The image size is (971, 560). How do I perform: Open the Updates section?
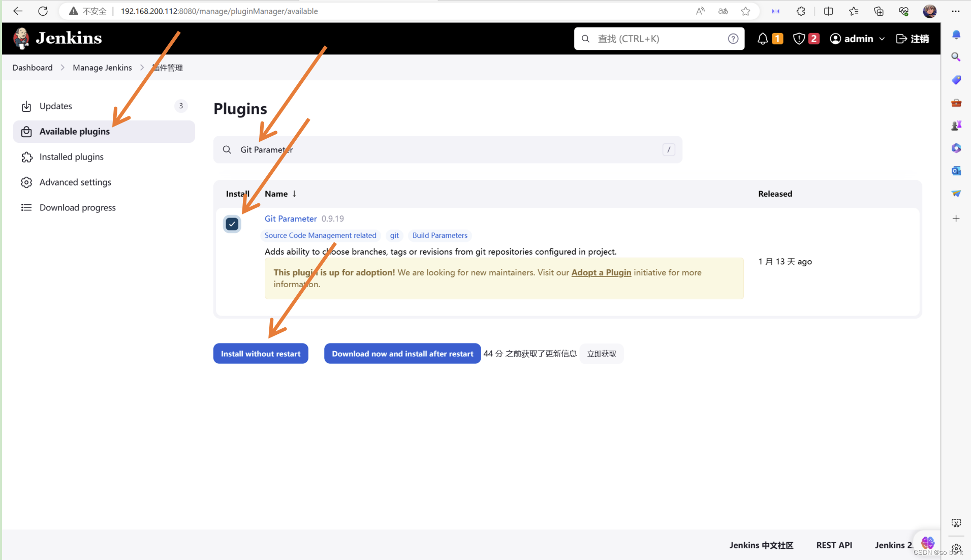pyautogui.click(x=104, y=106)
